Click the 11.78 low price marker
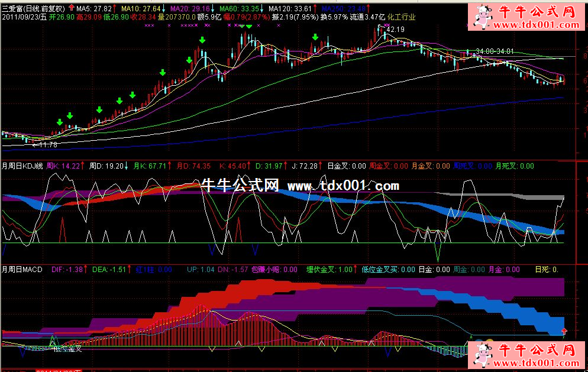 click(x=47, y=144)
